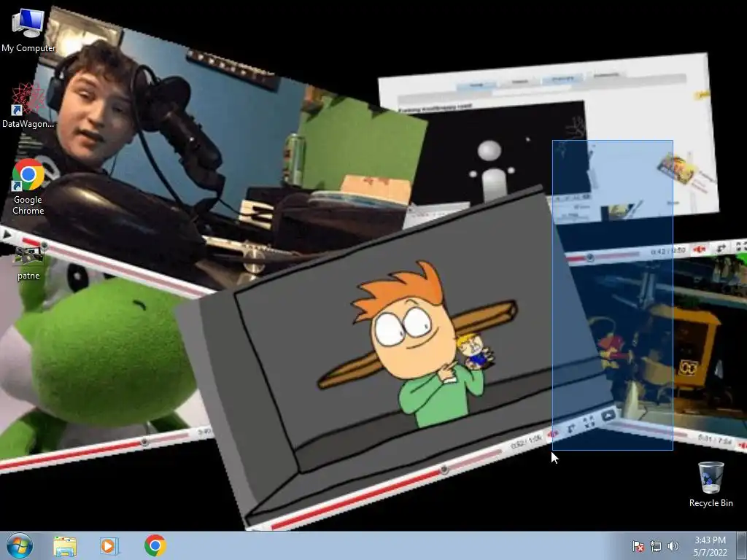Click the webcam video's seek bar knob
Viewport: 747px width, 560px height.
pos(44,246)
